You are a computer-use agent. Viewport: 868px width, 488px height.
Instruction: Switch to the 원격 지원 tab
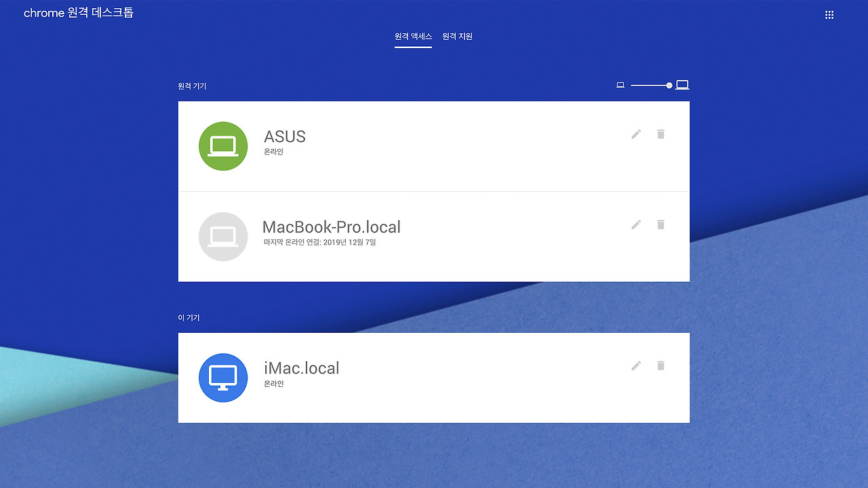(x=456, y=37)
